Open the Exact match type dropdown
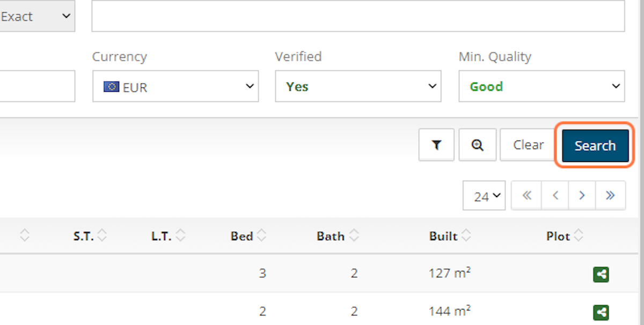 [x=36, y=17]
